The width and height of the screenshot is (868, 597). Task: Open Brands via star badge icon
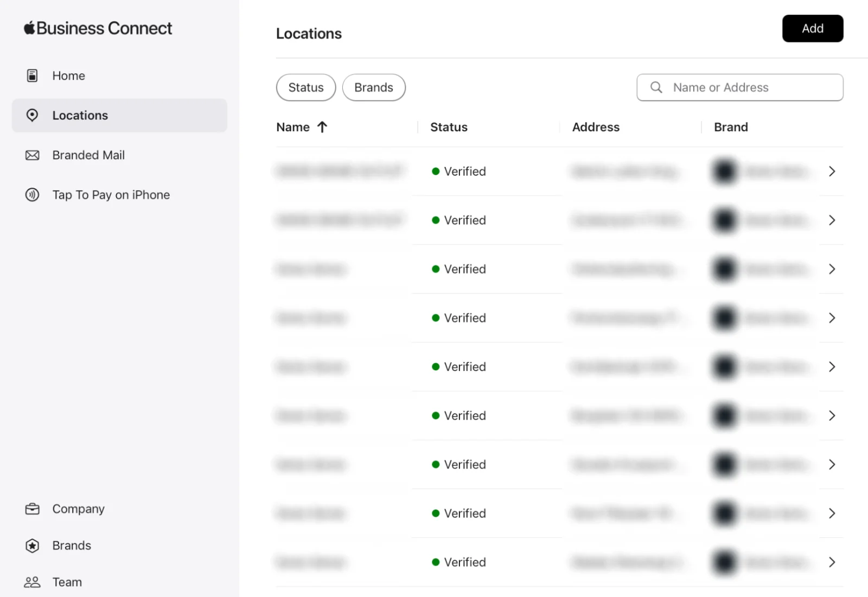click(32, 545)
